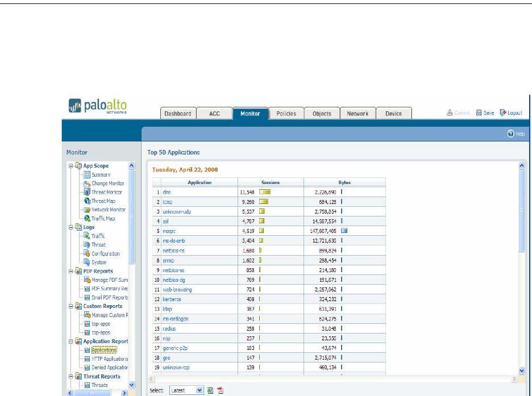
Task: Click the Sessions column header
Action: [x=271, y=182]
